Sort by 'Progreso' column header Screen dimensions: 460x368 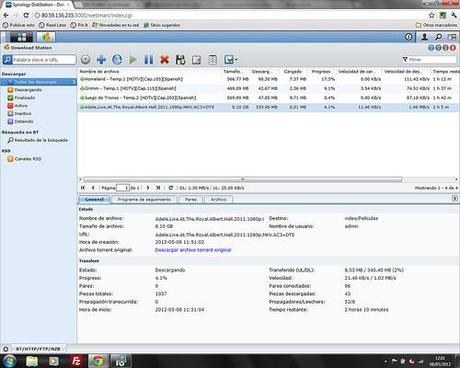click(321, 72)
